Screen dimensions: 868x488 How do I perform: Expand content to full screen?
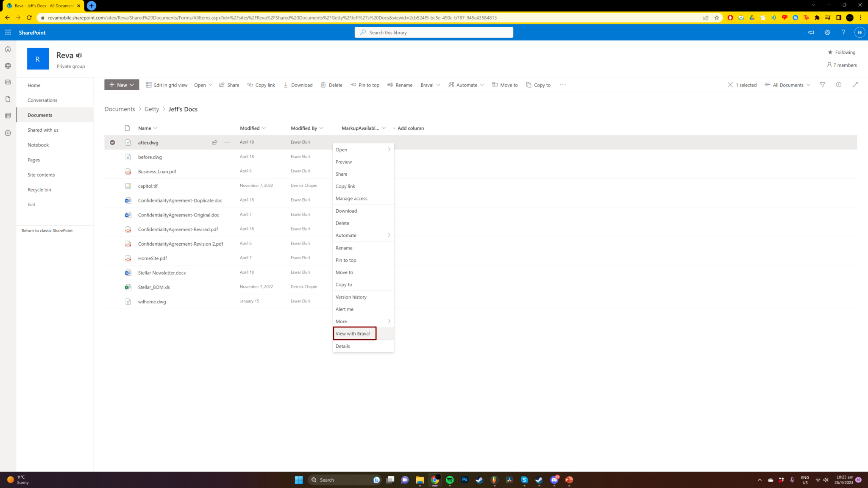(855, 85)
